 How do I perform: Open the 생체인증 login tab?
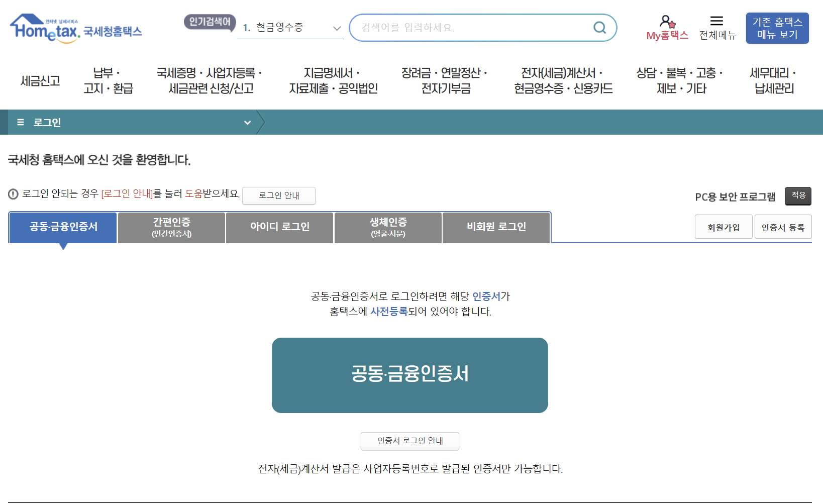pos(387,227)
